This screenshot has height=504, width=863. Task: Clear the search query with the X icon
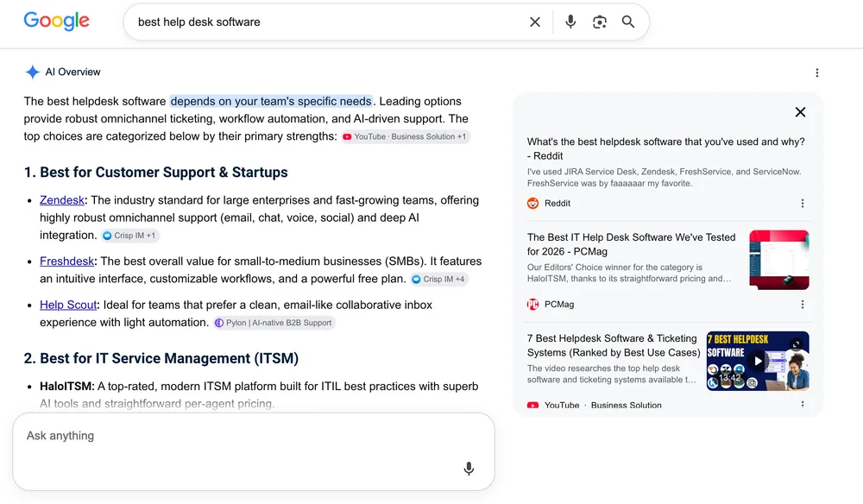point(535,22)
